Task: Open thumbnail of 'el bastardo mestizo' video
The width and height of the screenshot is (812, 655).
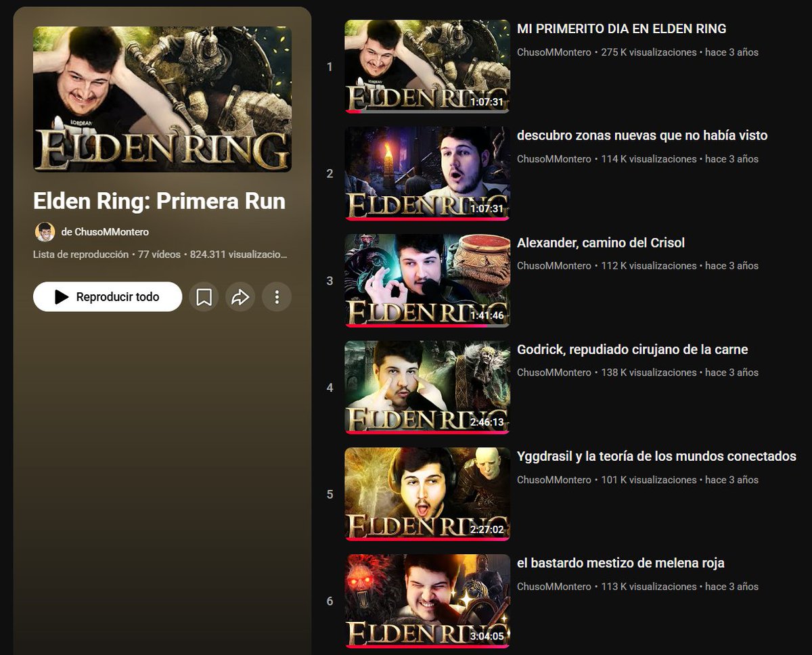Action: click(x=427, y=601)
